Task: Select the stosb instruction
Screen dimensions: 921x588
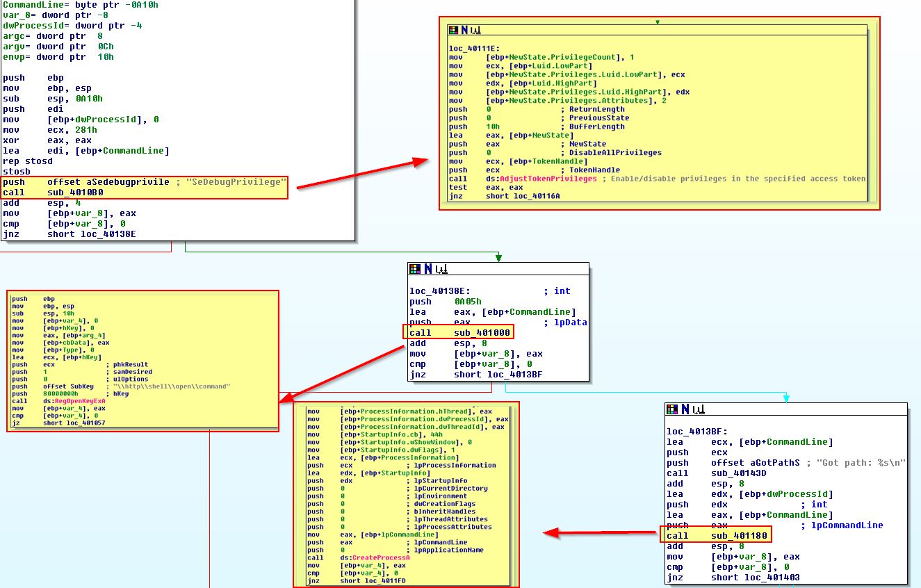Action: pyautogui.click(x=17, y=172)
